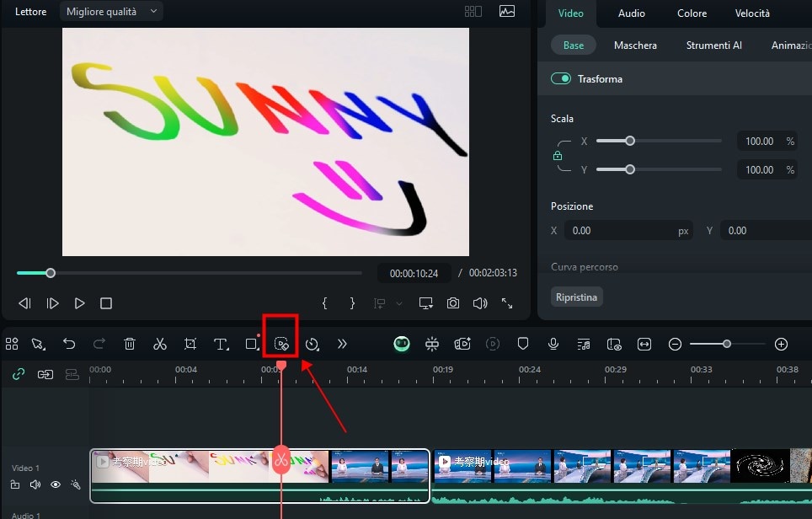Open the video eraser object remover tool

click(281, 344)
